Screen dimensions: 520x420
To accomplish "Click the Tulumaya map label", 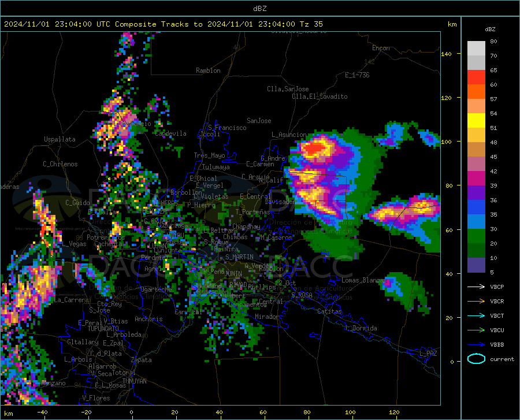I will [x=216, y=167].
